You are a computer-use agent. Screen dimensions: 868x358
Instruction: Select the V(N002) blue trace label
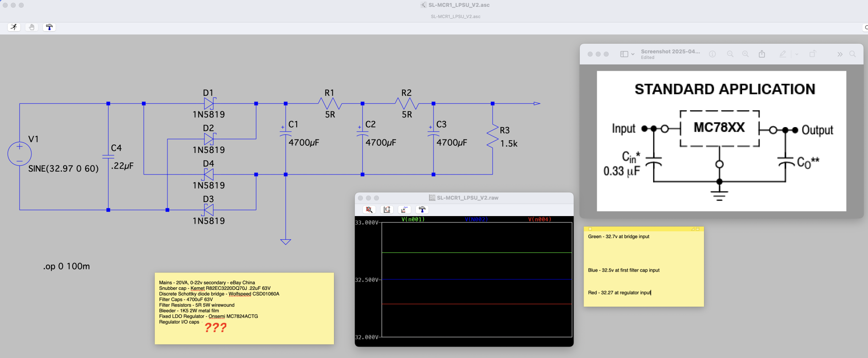coord(476,219)
